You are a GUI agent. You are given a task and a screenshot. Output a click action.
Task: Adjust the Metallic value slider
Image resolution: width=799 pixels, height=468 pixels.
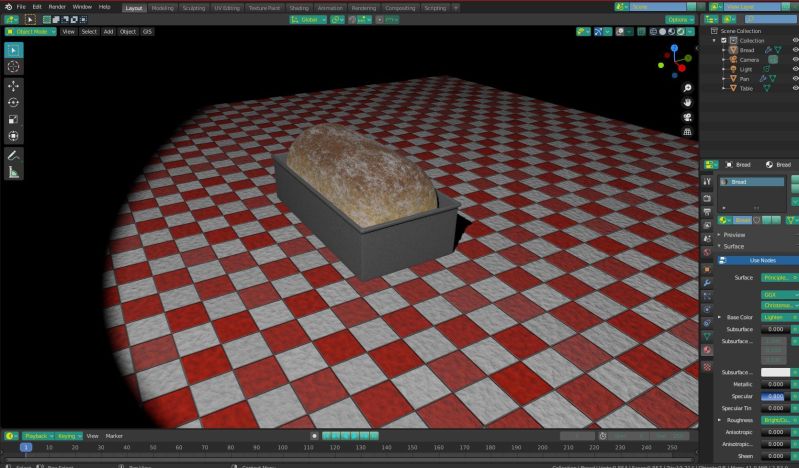click(x=776, y=384)
